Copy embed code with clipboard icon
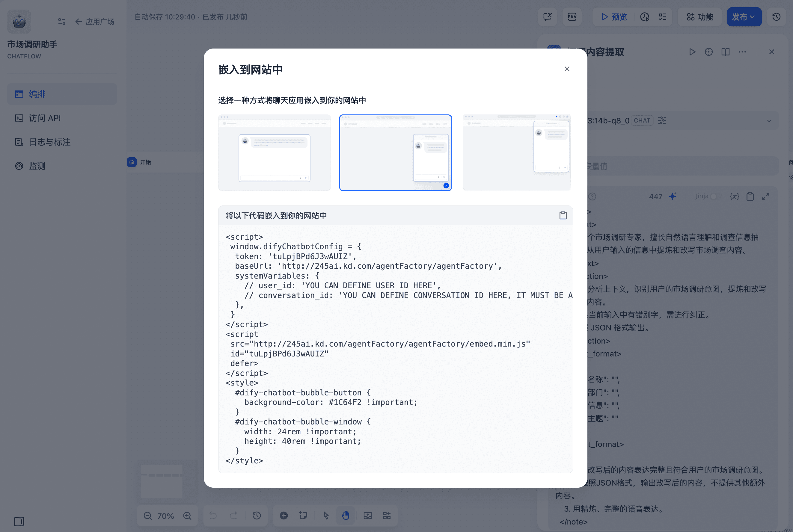The image size is (793, 532). (563, 215)
